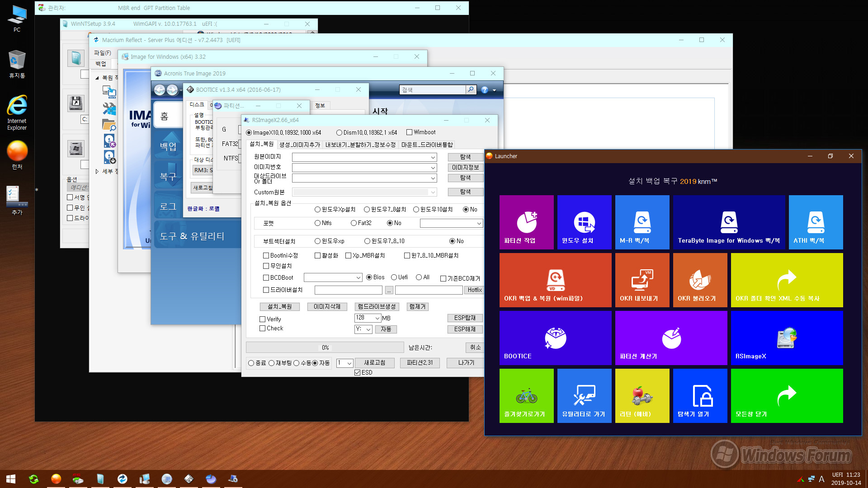Open Internet Explorer desktop icon

coord(17,112)
